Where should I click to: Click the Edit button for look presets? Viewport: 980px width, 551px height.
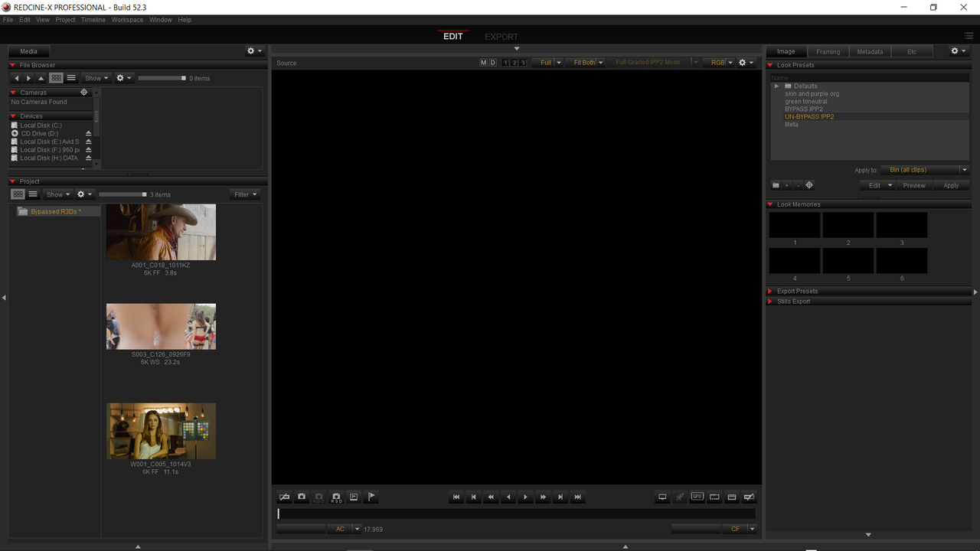[877, 185]
